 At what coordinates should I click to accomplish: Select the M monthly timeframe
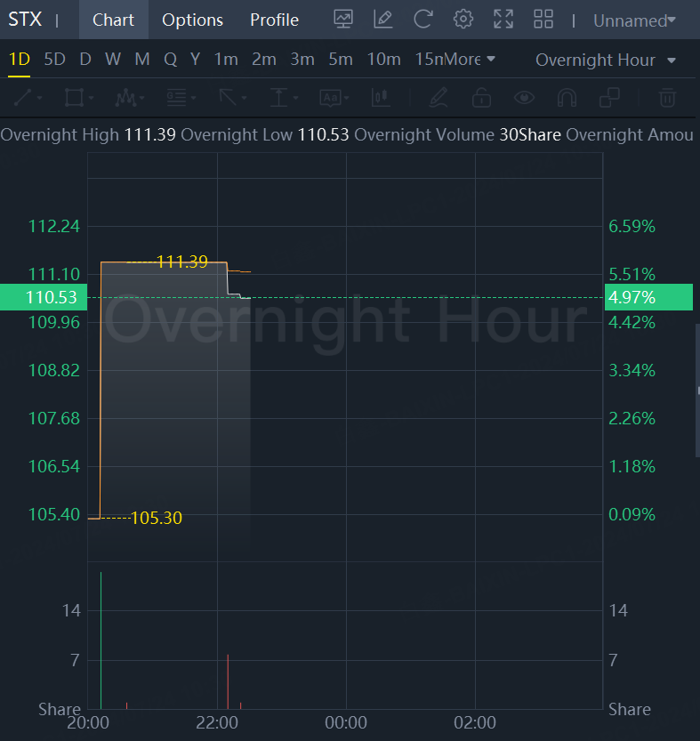click(142, 59)
